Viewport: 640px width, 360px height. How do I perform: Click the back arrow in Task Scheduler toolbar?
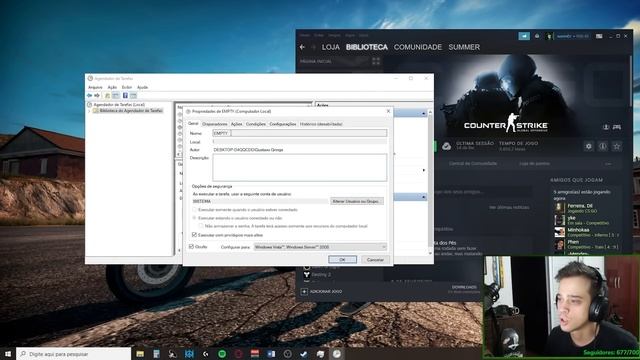89,96
